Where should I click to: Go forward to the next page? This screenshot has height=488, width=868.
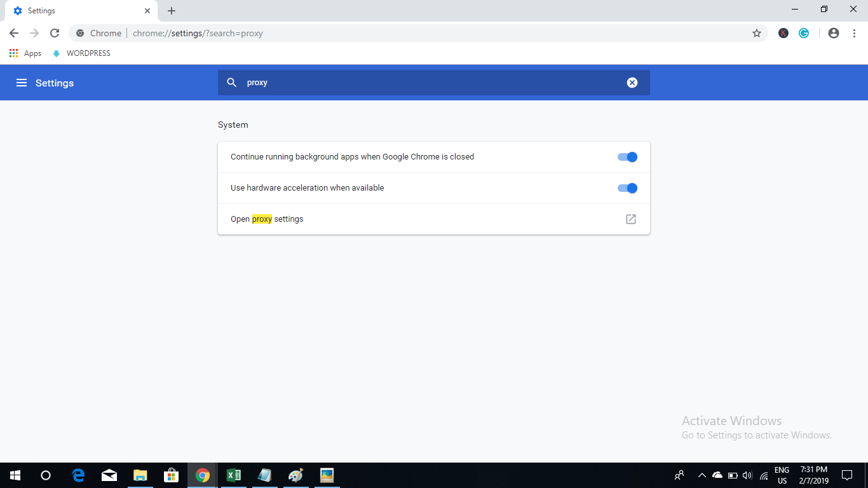pos(34,33)
